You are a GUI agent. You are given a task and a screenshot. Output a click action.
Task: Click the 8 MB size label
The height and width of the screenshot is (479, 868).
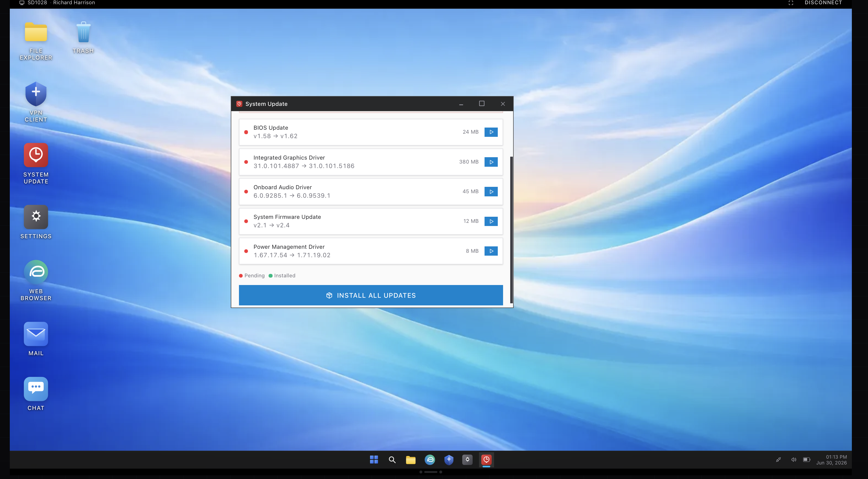(x=472, y=251)
